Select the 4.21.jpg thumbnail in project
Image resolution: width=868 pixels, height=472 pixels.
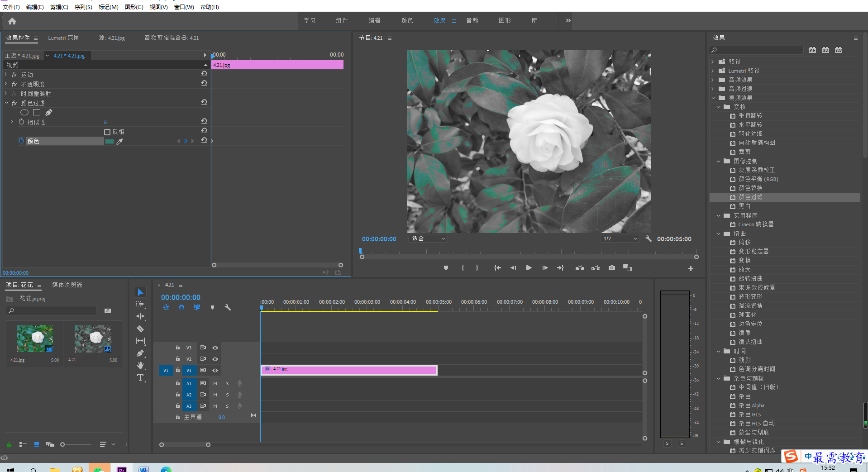[35, 339]
